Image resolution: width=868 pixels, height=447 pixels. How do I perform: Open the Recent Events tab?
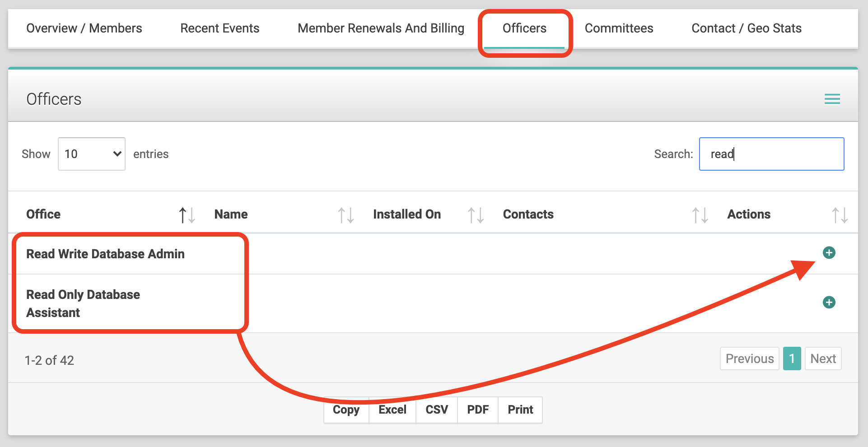219,28
